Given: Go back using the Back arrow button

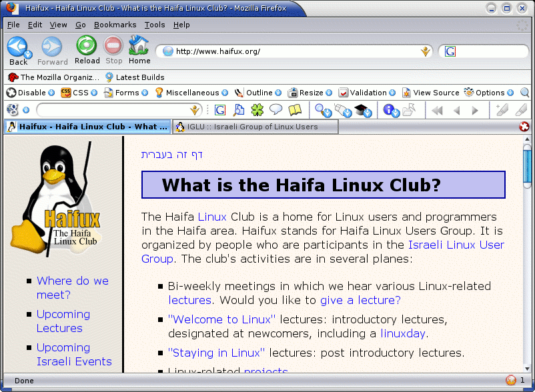Looking at the screenshot, I should pos(17,47).
